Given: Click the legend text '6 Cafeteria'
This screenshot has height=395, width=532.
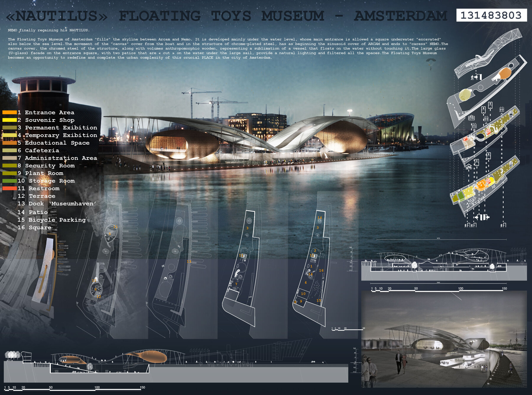Looking at the screenshot, I should (x=38, y=150).
